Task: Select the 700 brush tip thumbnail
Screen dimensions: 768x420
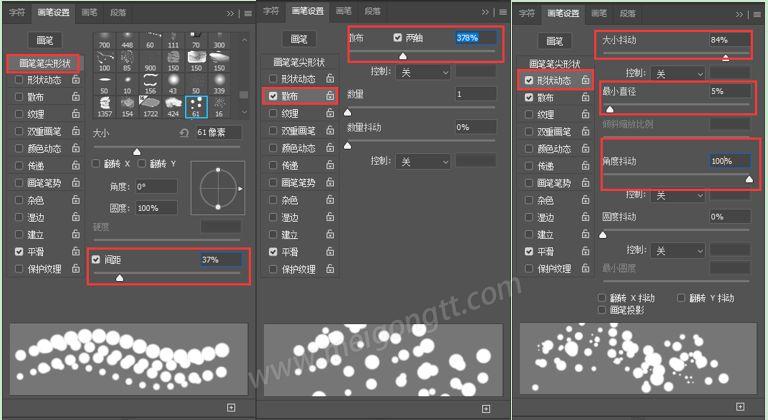Action: (x=104, y=41)
